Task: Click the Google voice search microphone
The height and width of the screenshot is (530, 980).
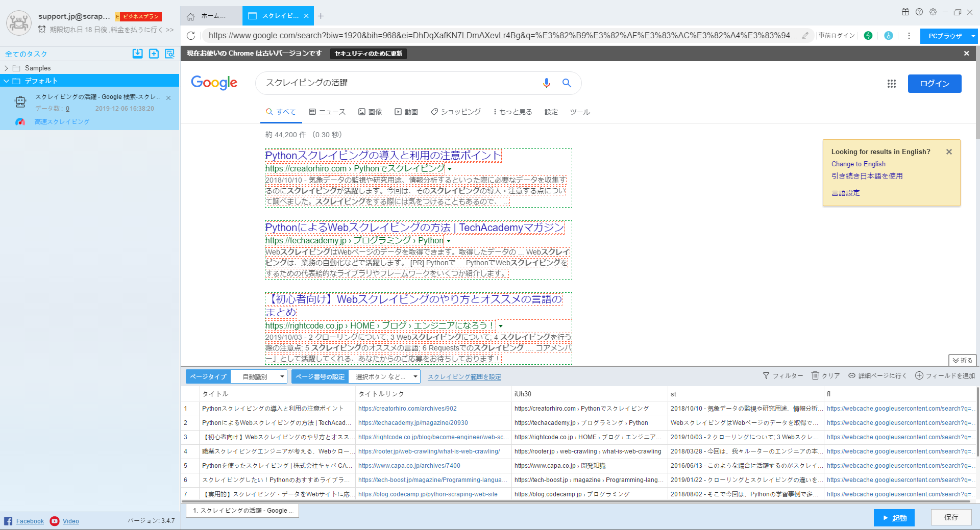Action: [x=547, y=83]
